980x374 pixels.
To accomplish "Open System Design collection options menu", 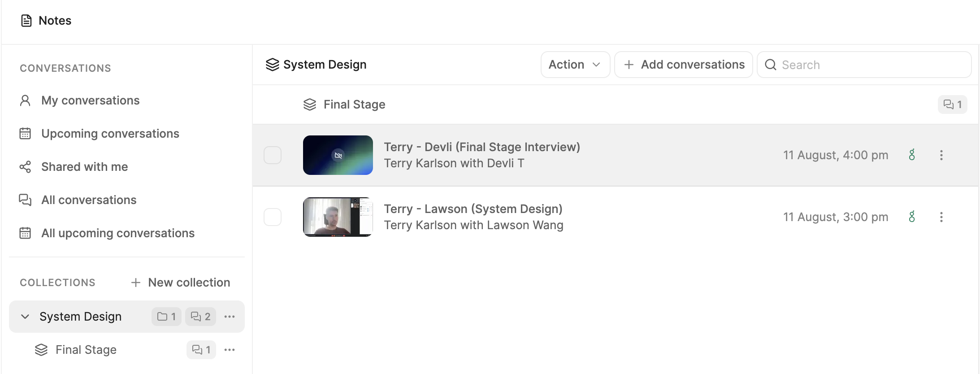I will coord(230,317).
